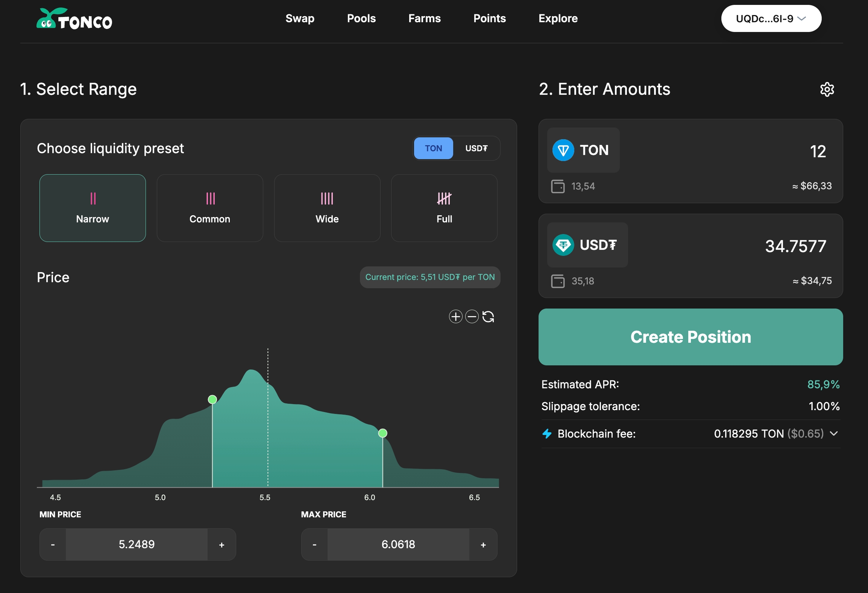
Task: Open the Pools tab
Action: (x=361, y=18)
